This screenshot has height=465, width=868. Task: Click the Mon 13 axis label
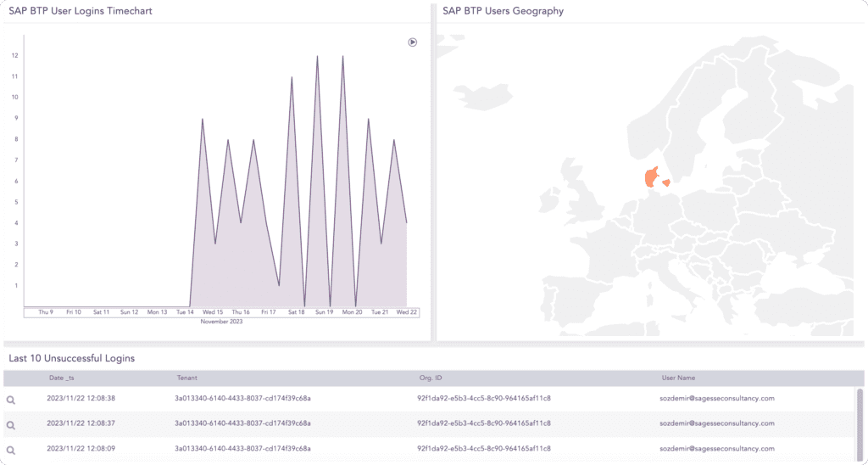[157, 312]
